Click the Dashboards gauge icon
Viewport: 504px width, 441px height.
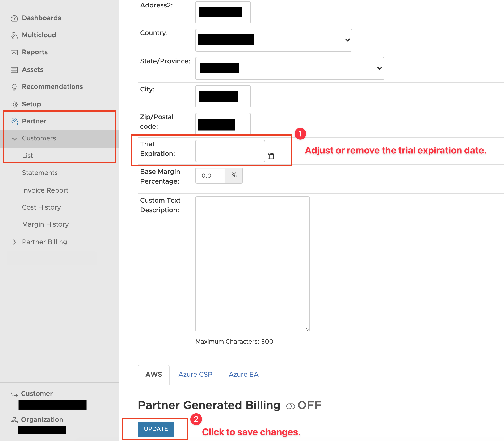[x=14, y=18]
